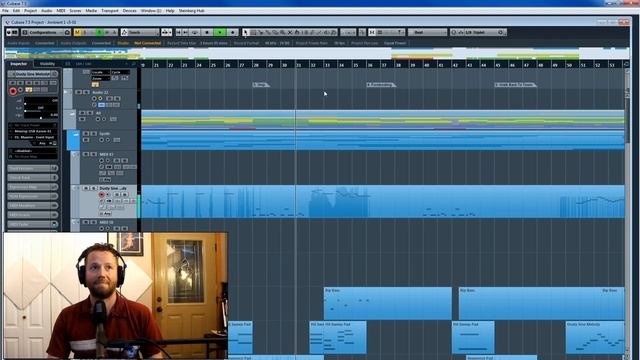Click record enable on Audio 11 track
Viewport: 640px width, 360px height.
(94, 98)
